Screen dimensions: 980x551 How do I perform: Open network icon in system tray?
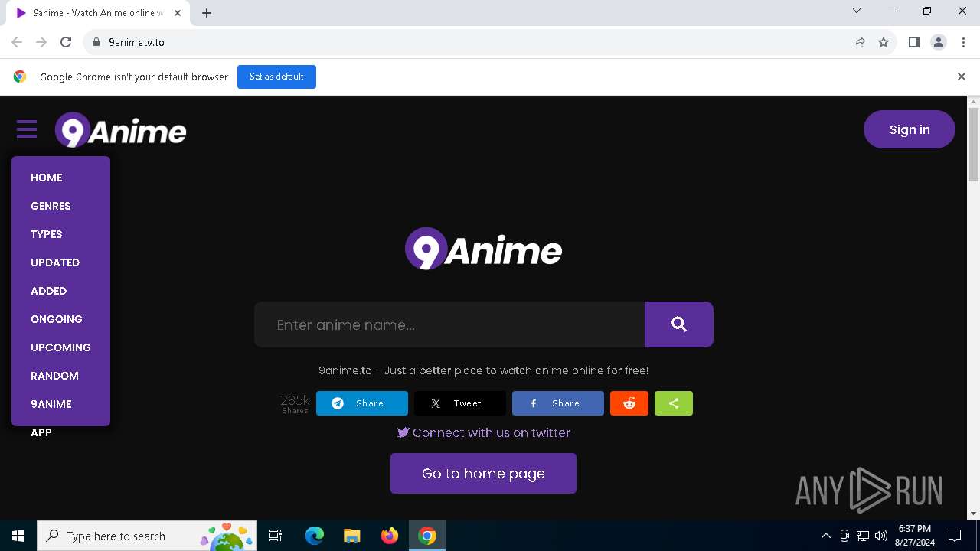(x=863, y=536)
